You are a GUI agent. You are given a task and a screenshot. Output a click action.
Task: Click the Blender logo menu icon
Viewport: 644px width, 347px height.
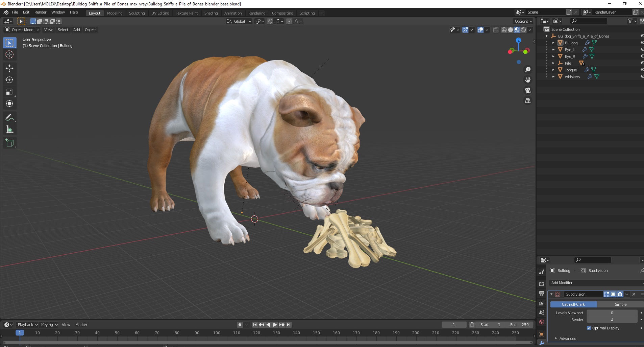6,12
